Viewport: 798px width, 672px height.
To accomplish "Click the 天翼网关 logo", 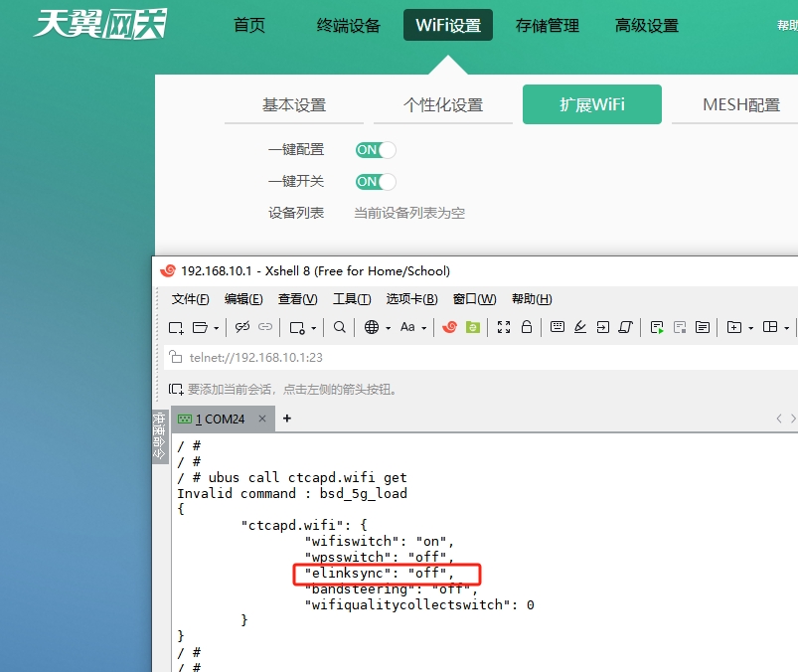I will 100,24.
